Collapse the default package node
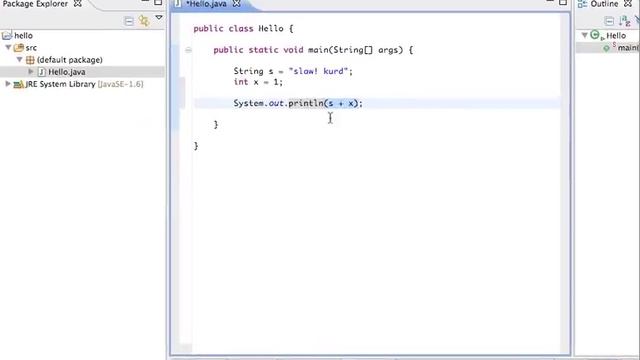640x360 pixels. pyautogui.click(x=19, y=60)
